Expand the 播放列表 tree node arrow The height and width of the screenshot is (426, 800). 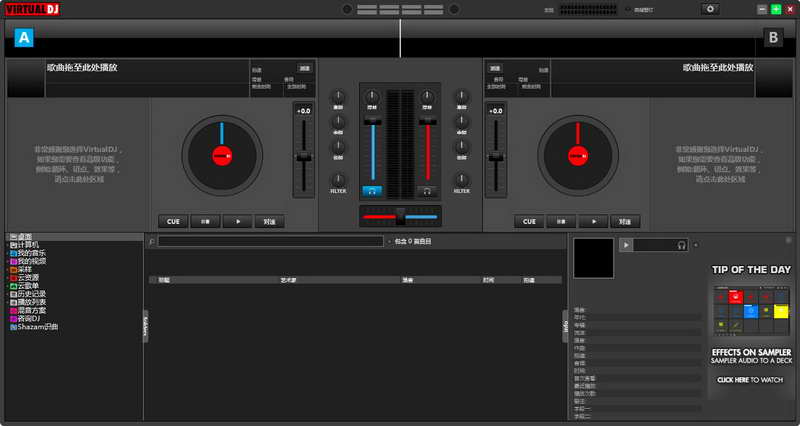tap(8, 303)
